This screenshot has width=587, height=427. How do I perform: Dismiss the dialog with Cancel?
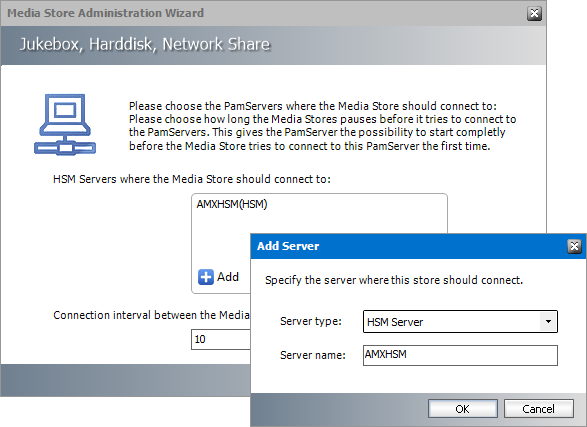pos(538,409)
